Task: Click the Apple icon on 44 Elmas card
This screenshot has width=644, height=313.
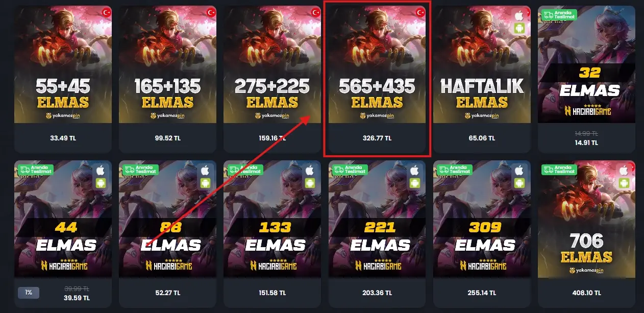Action: tap(101, 170)
